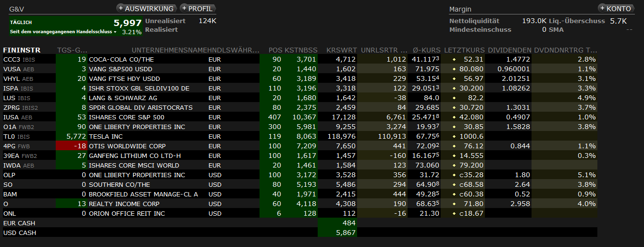Expand the AUSWIRKUNG panel
This screenshot has width=644, height=247.
pos(146,9)
